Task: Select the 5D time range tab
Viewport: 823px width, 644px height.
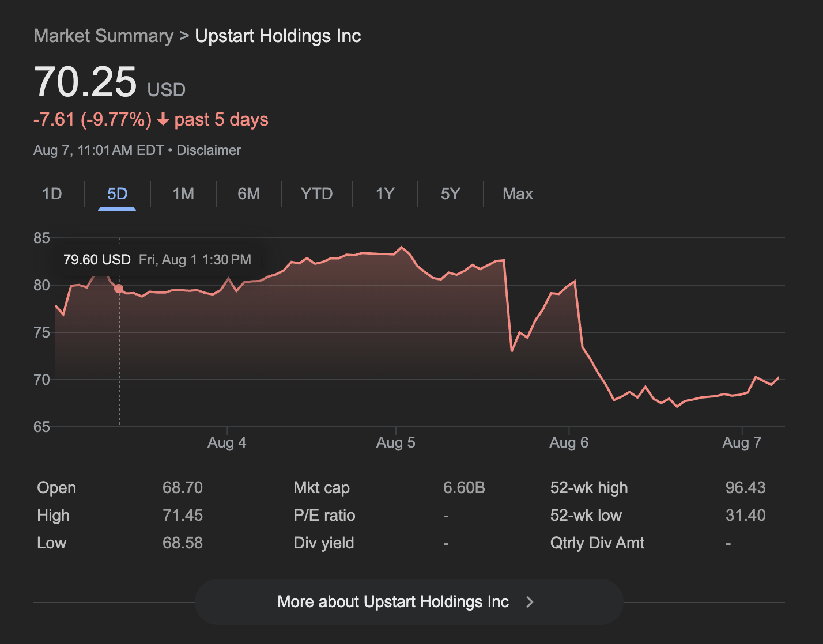Action: coord(117,194)
